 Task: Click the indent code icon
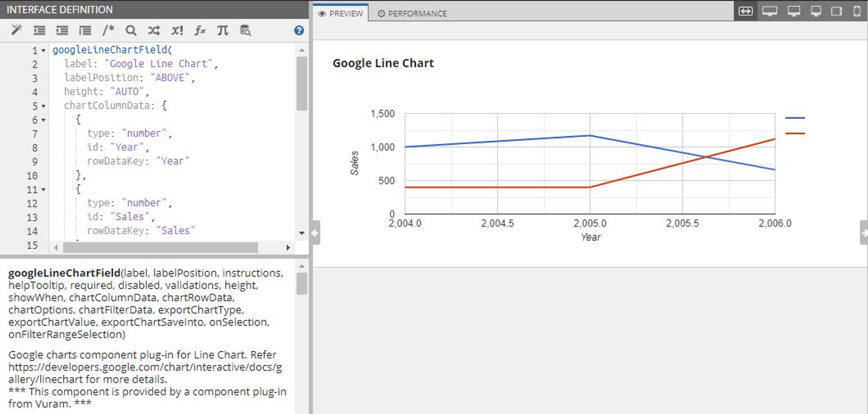(62, 31)
